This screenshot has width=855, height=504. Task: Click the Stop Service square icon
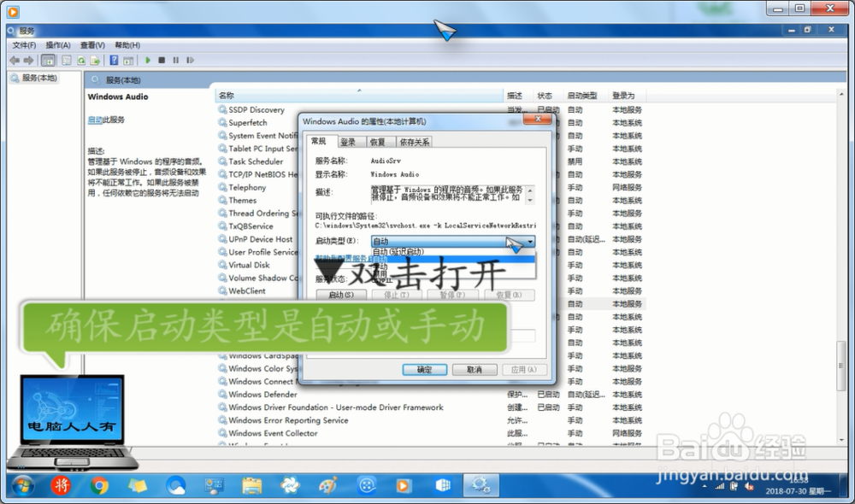pos(162,60)
